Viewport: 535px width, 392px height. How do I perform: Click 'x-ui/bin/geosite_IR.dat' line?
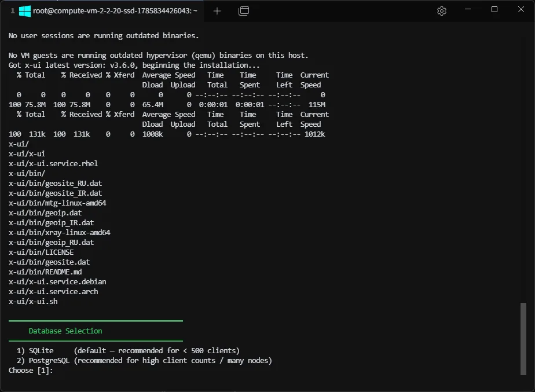55,193
